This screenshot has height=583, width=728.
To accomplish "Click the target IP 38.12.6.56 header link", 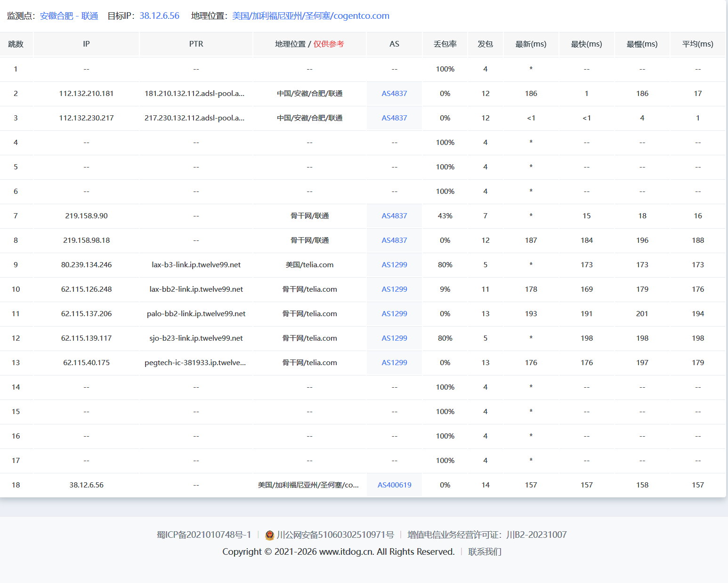I will coord(159,16).
